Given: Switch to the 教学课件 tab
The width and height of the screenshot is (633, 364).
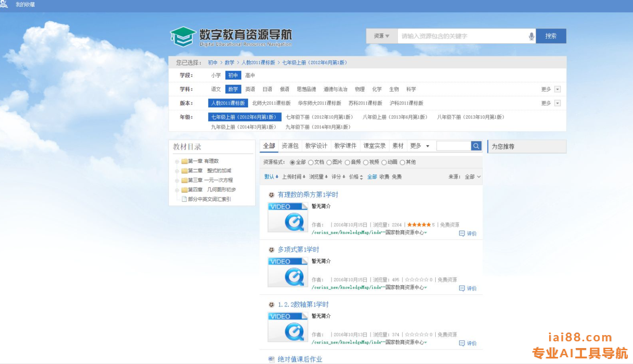Looking at the screenshot, I should (x=345, y=146).
